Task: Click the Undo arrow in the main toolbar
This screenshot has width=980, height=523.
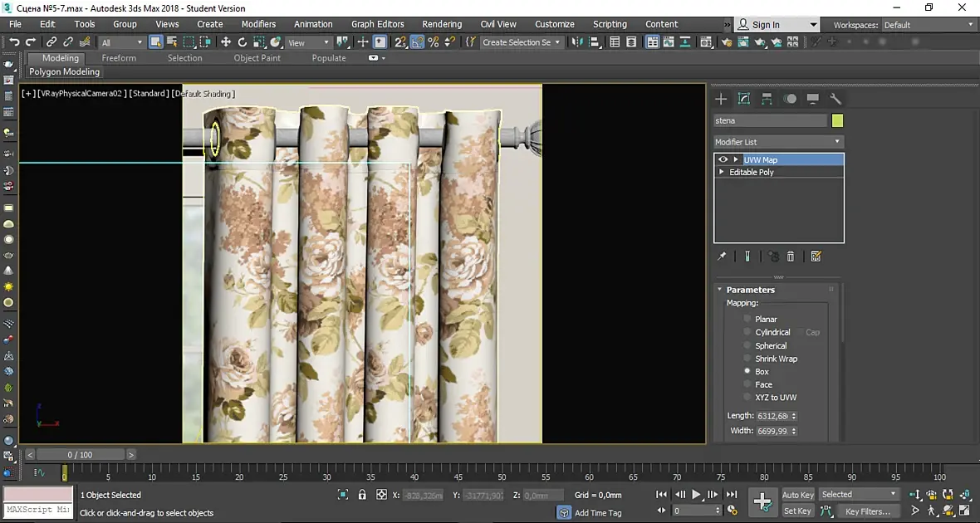Action: pos(14,42)
